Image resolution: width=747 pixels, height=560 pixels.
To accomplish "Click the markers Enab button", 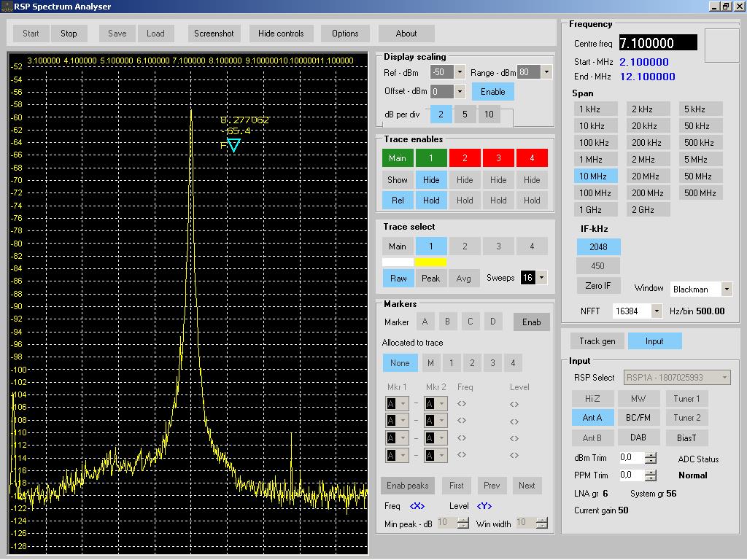I will pos(531,322).
